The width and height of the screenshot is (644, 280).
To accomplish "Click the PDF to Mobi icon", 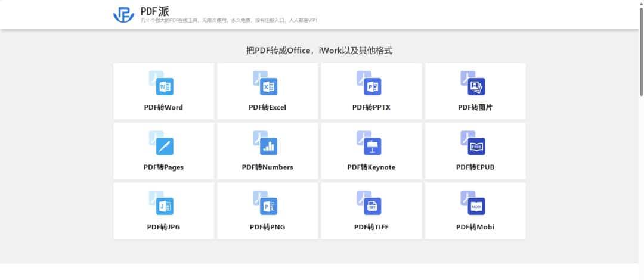I will coord(473,203).
